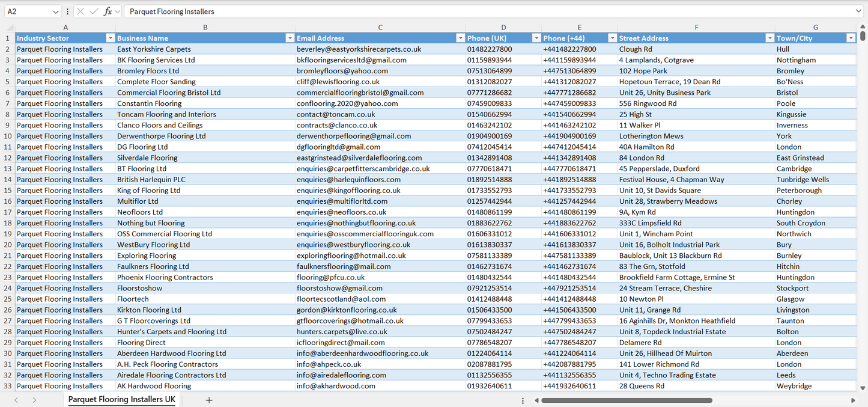The width and height of the screenshot is (868, 407).
Task: Select column G header
Action: coord(816,27)
